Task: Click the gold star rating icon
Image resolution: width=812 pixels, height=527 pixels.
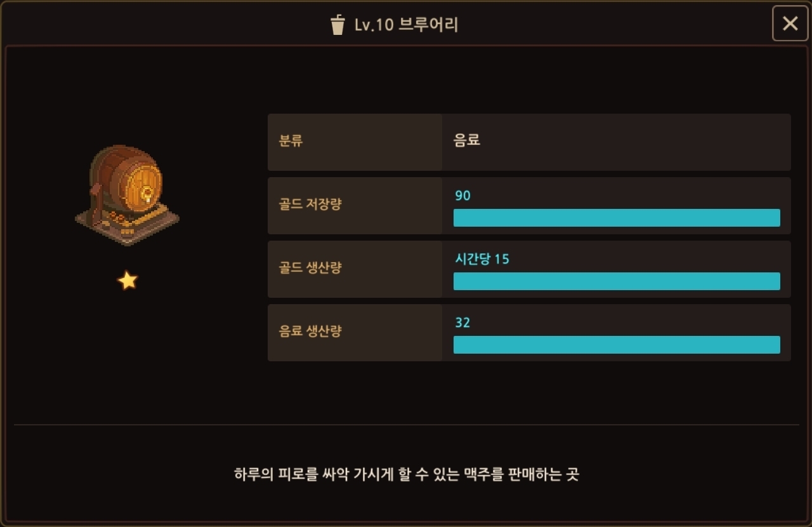Action: click(128, 280)
